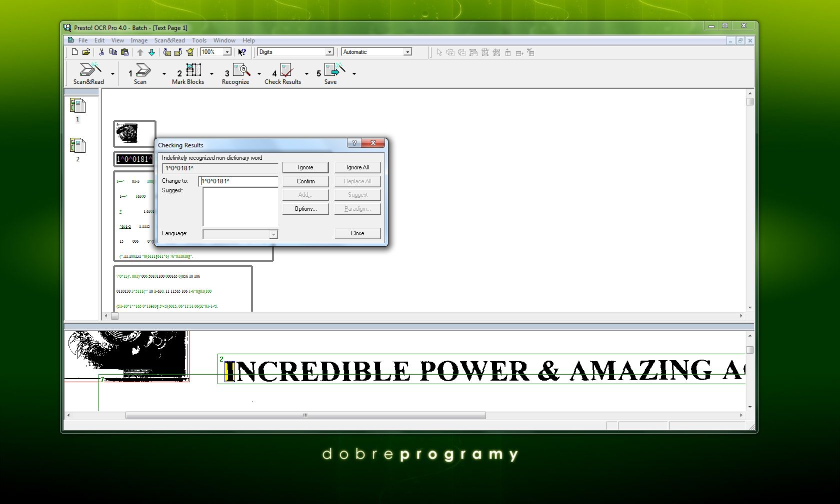840x504 pixels.
Task: Click the eye image block in text page
Action: coord(134,133)
